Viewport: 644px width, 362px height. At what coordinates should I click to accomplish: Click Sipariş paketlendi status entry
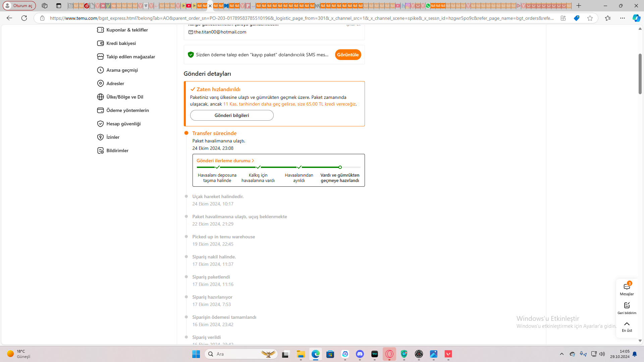211,277
